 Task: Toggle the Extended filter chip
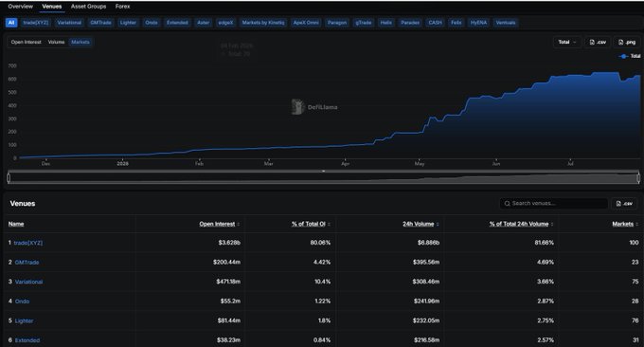click(177, 23)
